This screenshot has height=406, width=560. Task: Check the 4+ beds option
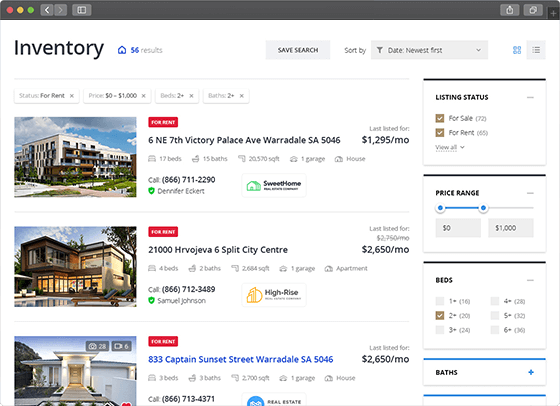click(x=495, y=301)
